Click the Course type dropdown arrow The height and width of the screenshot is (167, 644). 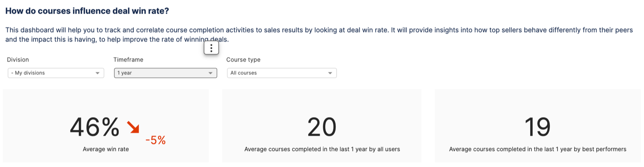pos(330,73)
